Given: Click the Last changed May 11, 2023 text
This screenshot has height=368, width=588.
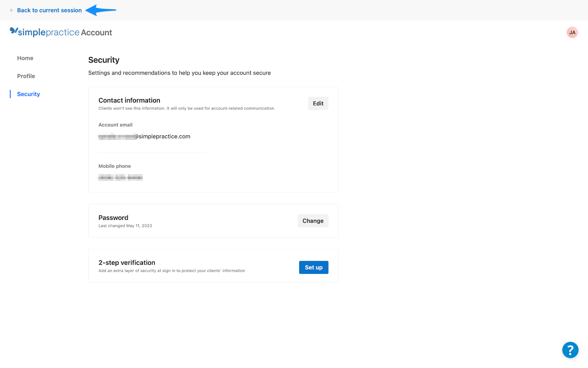Looking at the screenshot, I should [x=125, y=226].
